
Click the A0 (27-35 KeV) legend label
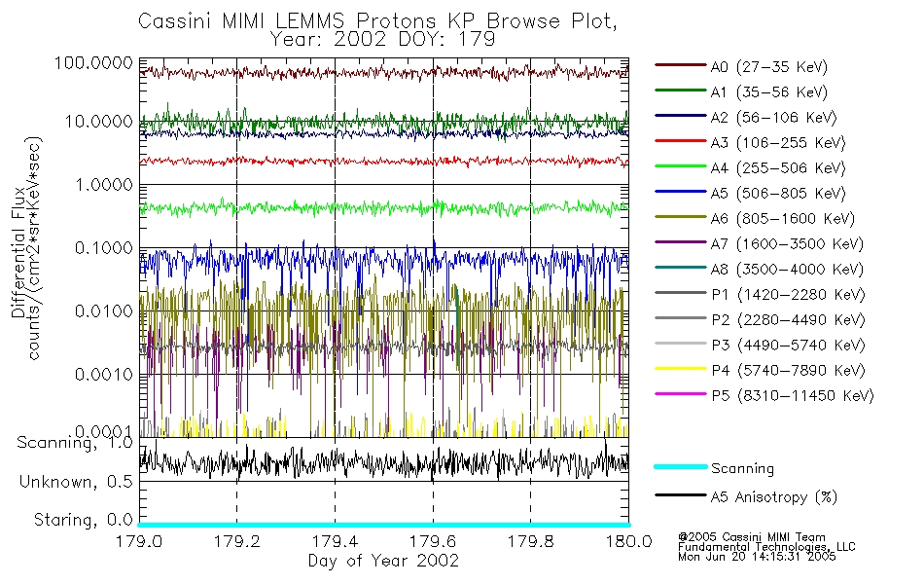[x=769, y=66]
